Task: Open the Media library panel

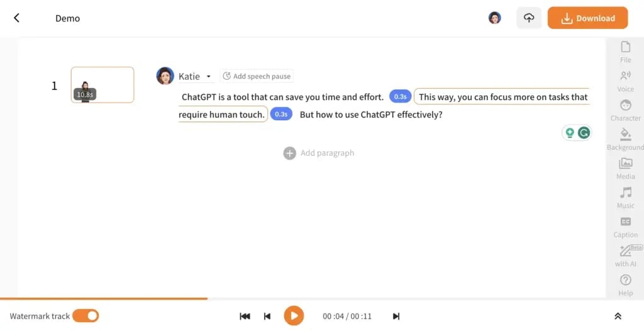Action: click(625, 168)
